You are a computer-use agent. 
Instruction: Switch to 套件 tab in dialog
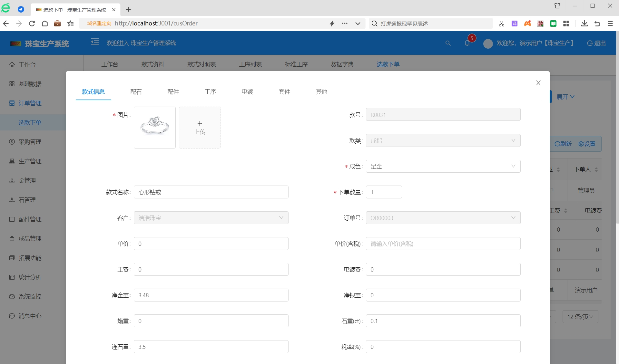(284, 92)
